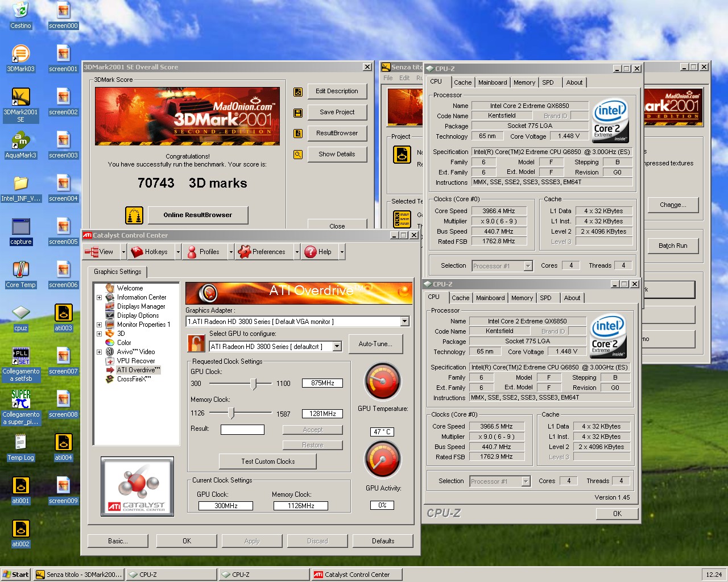
Task: Switch to Catalyst Control Center taskbar button
Action: 357,575
